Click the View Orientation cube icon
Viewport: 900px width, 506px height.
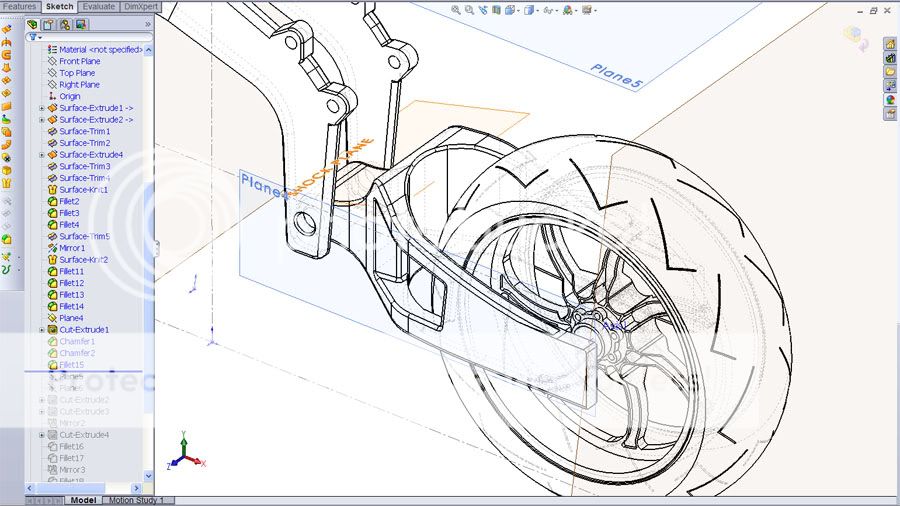point(510,10)
